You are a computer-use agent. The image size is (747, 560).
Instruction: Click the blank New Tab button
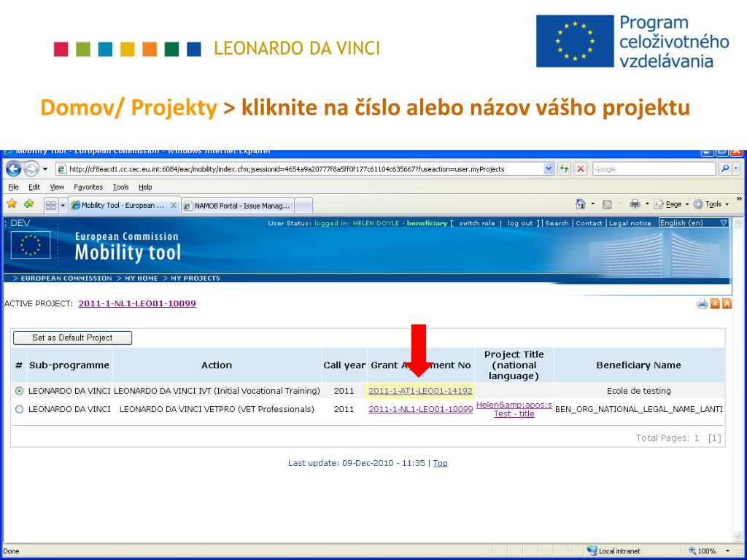tap(303, 206)
